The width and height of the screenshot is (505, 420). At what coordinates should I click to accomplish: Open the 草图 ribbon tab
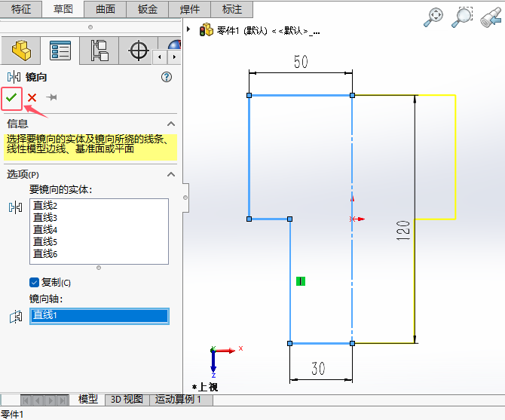tap(63, 9)
